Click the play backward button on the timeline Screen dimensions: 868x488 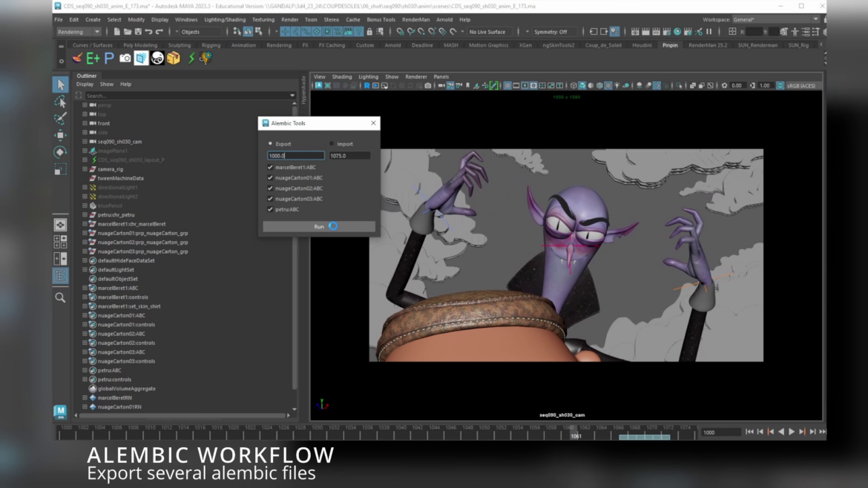tap(781, 432)
